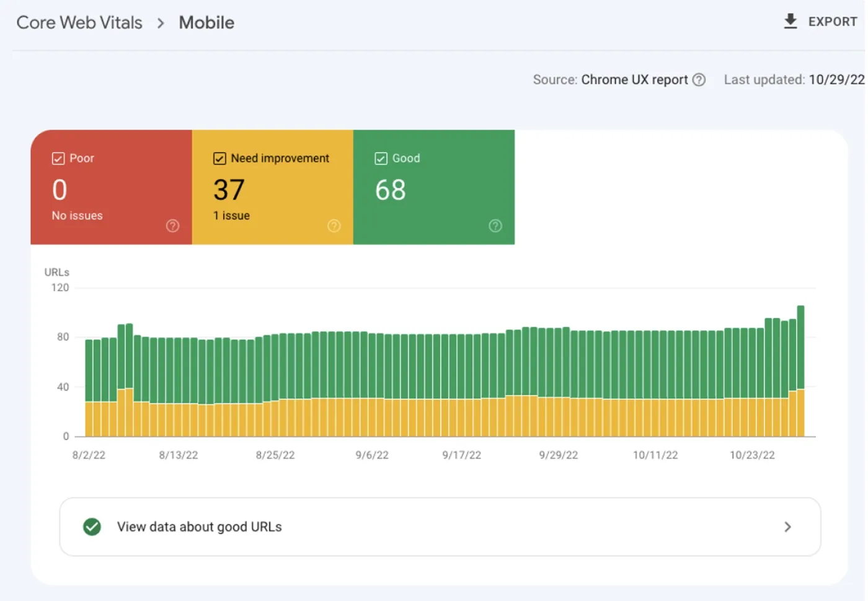Expand the good URLs details via the chevron
The image size is (868, 601).
(787, 527)
